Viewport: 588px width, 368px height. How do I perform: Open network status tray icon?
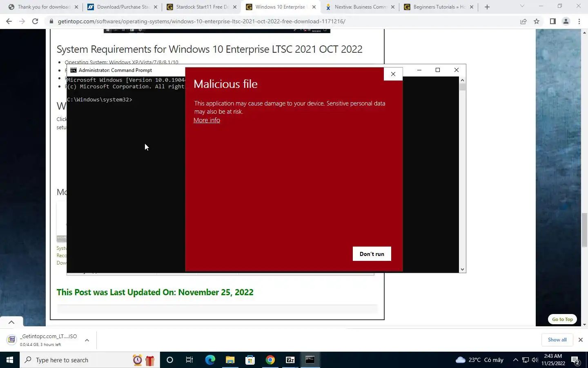tap(526, 360)
